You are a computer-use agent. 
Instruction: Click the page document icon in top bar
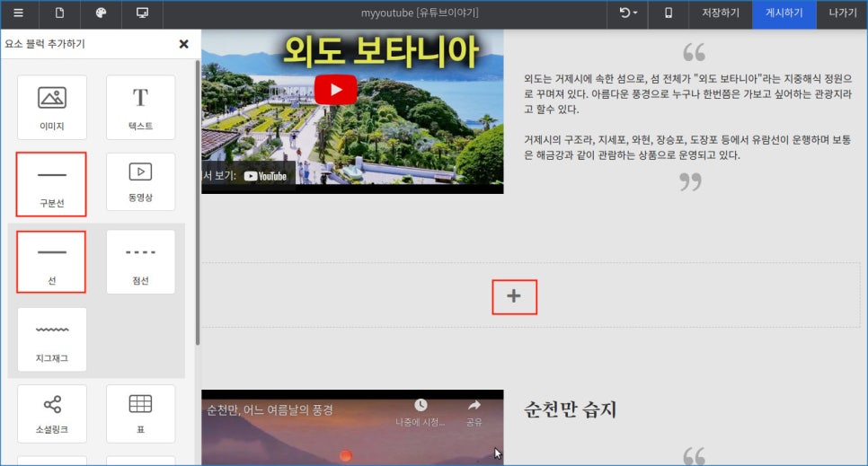pos(59,13)
